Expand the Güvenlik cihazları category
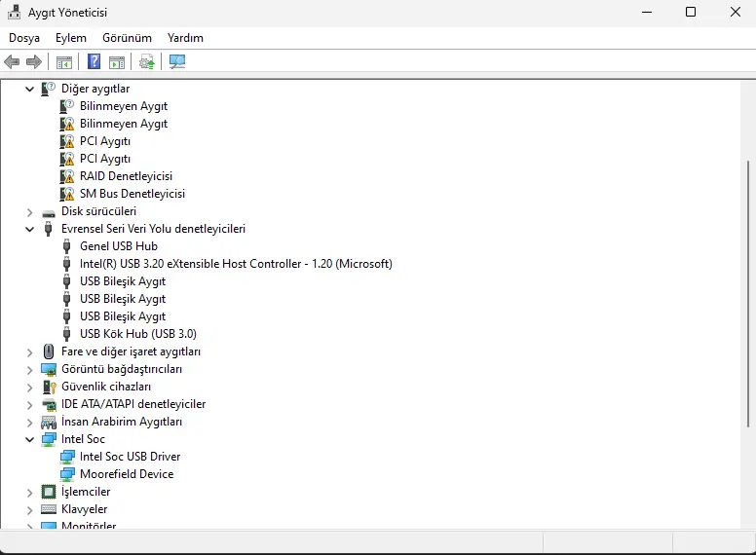 30,388
